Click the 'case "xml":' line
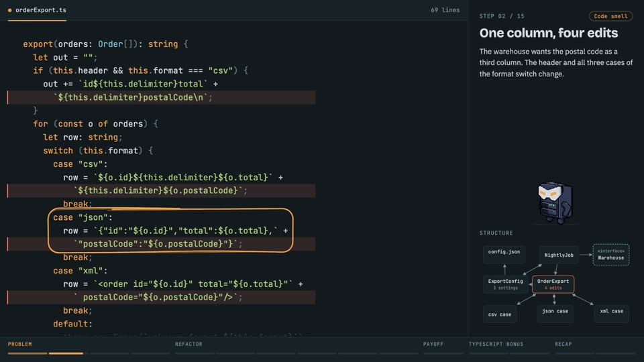The image size is (644, 362). coord(80,270)
